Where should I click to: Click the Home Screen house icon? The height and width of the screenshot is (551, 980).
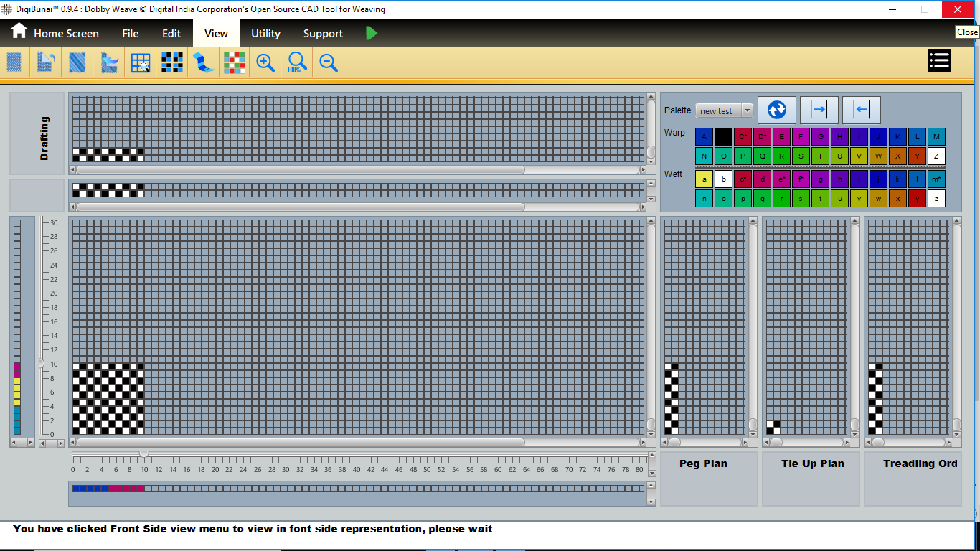19,32
